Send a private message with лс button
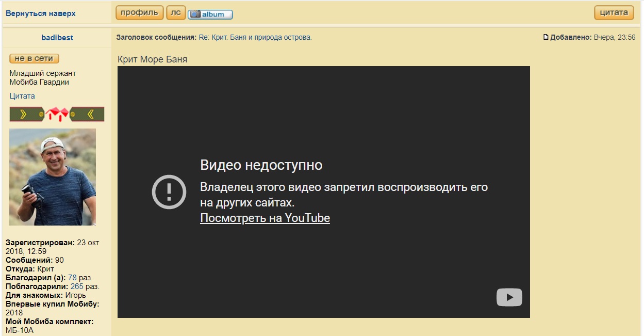 pyautogui.click(x=175, y=13)
